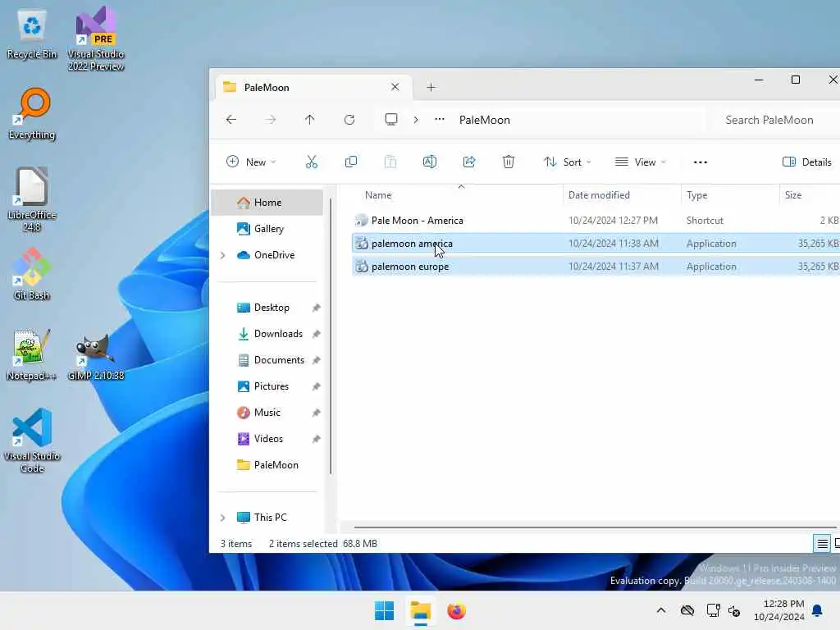This screenshot has width=840, height=630.
Task: Click the Rename icon in the toolbar
Action: [430, 162]
